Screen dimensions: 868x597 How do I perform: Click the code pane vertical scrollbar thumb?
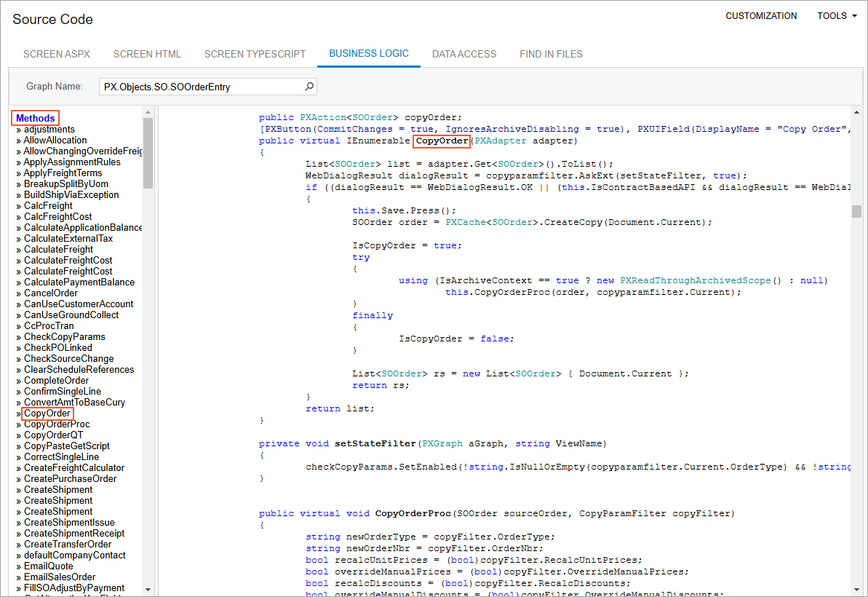click(x=856, y=211)
